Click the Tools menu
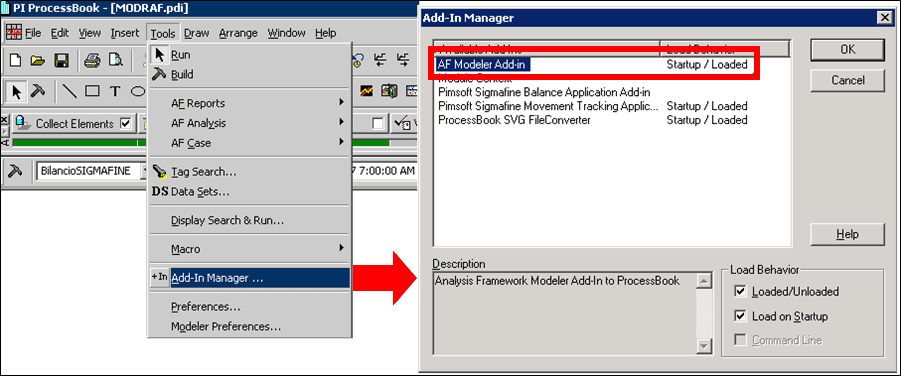Image resolution: width=901 pixels, height=376 pixels. (164, 33)
